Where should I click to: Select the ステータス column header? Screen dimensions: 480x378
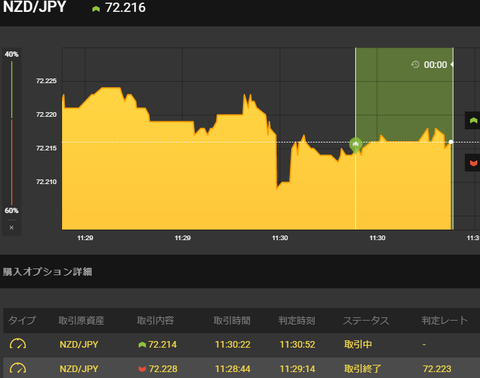click(x=366, y=320)
